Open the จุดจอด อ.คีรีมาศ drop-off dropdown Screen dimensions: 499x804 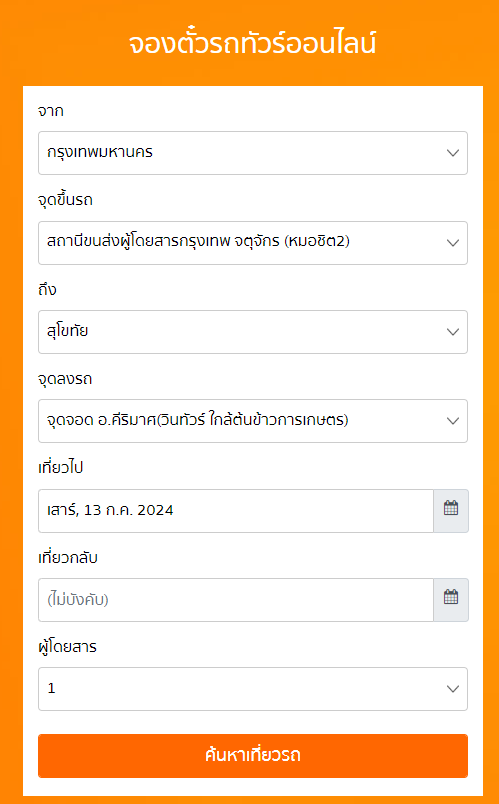(x=253, y=421)
